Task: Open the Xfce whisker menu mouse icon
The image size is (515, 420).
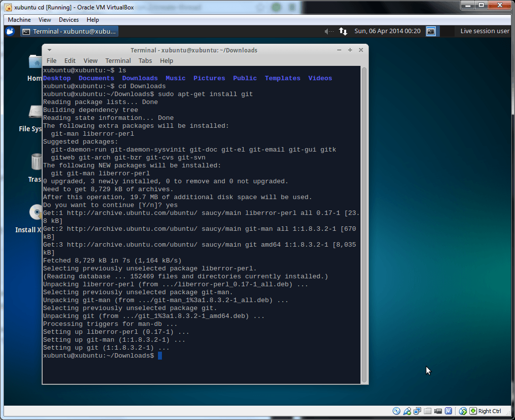Action: [x=10, y=32]
